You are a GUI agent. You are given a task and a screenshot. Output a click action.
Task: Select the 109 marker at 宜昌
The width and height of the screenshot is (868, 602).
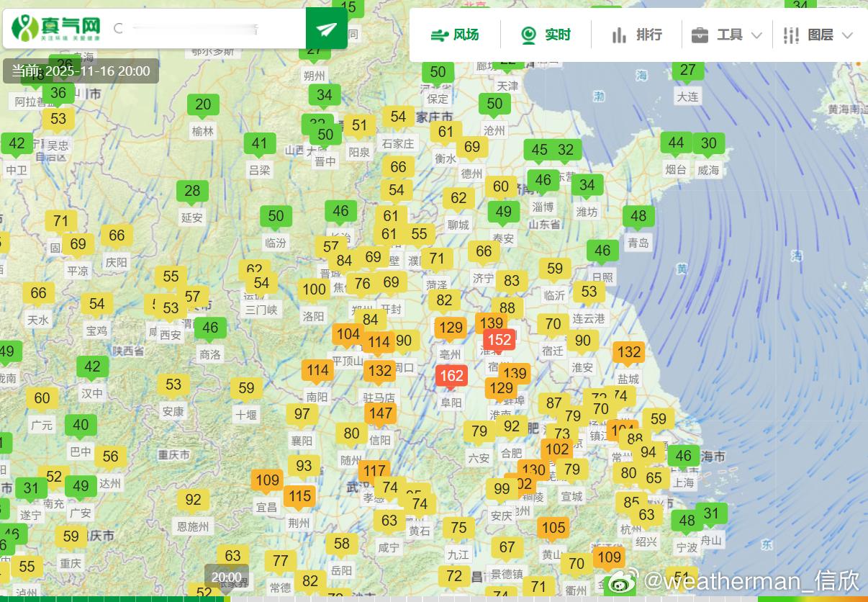tap(267, 480)
